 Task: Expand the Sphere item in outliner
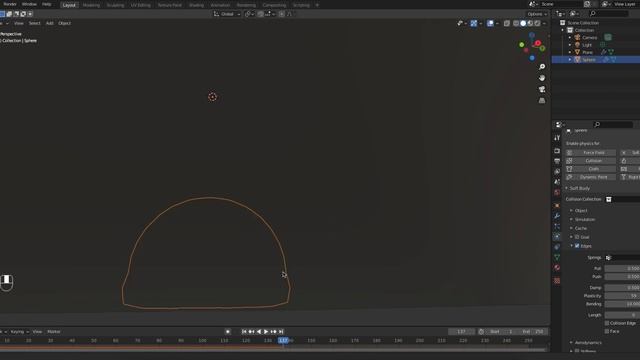pos(570,60)
